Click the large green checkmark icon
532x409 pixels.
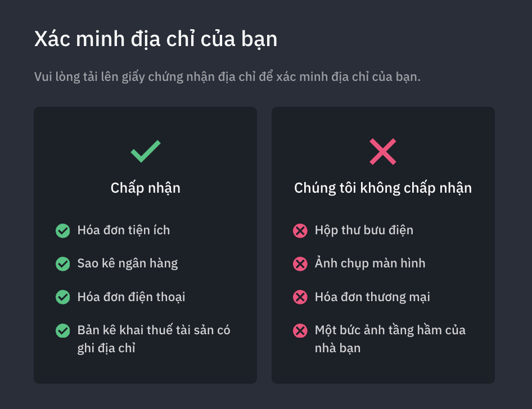(x=146, y=151)
